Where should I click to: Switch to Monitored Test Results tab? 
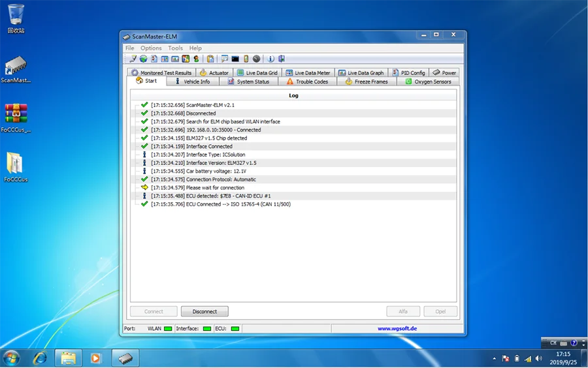[x=161, y=72]
